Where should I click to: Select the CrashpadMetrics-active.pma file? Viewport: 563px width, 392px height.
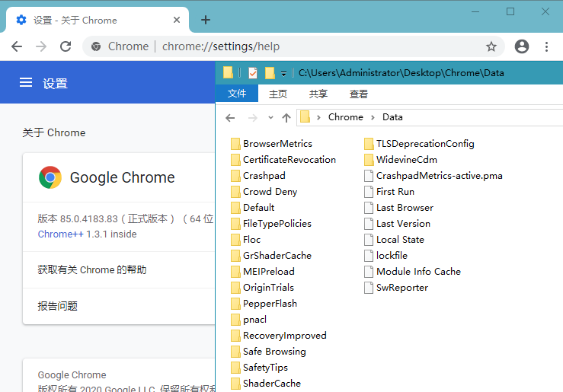click(x=433, y=176)
